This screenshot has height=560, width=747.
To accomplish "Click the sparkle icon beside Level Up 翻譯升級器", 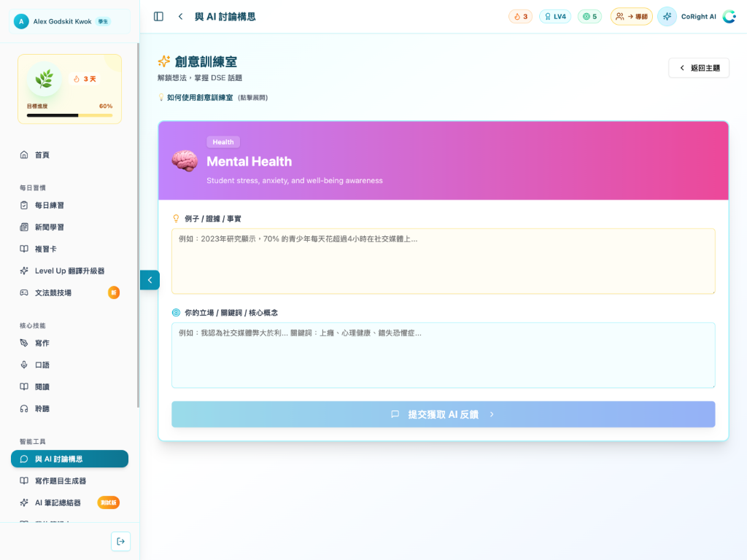I will click(x=24, y=271).
